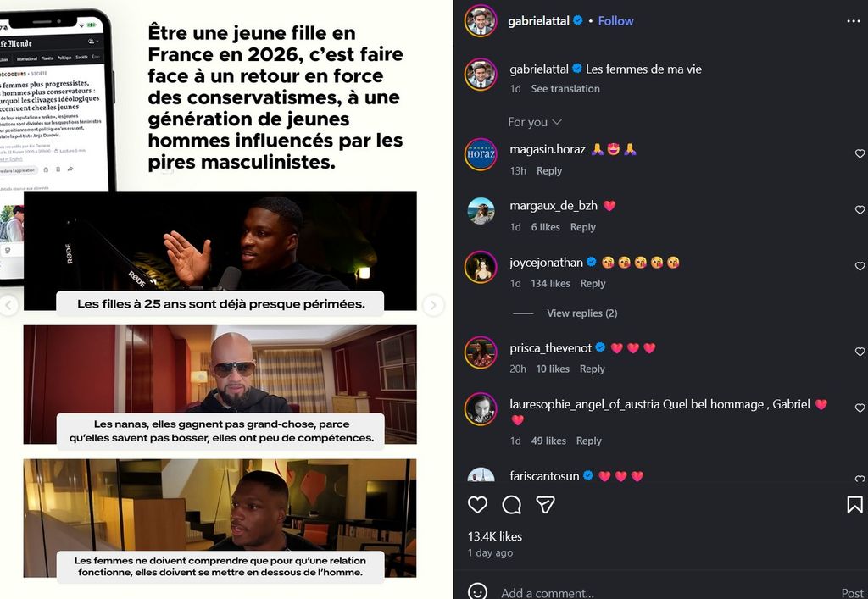Expand the For you comment filter
Screen dimensions: 868x599
(535, 122)
